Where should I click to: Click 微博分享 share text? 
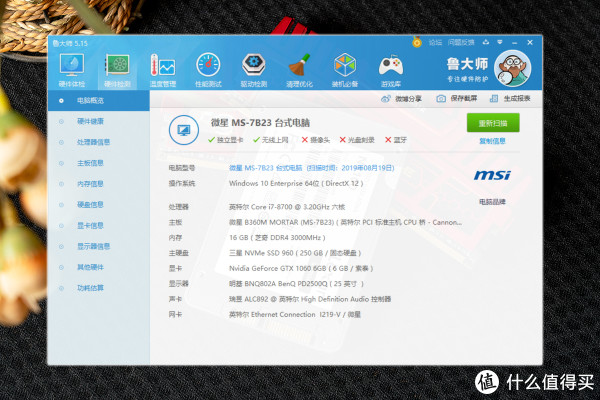(x=408, y=99)
